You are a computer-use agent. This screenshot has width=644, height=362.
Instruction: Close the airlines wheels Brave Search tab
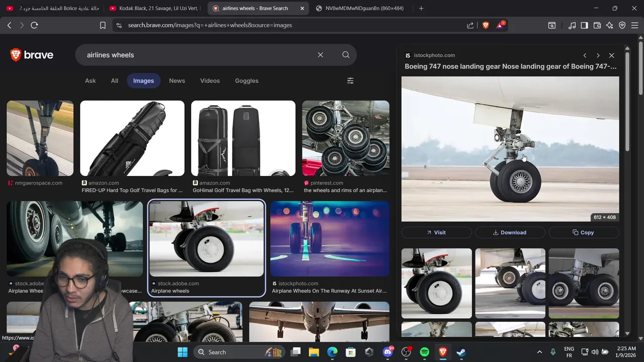click(302, 8)
